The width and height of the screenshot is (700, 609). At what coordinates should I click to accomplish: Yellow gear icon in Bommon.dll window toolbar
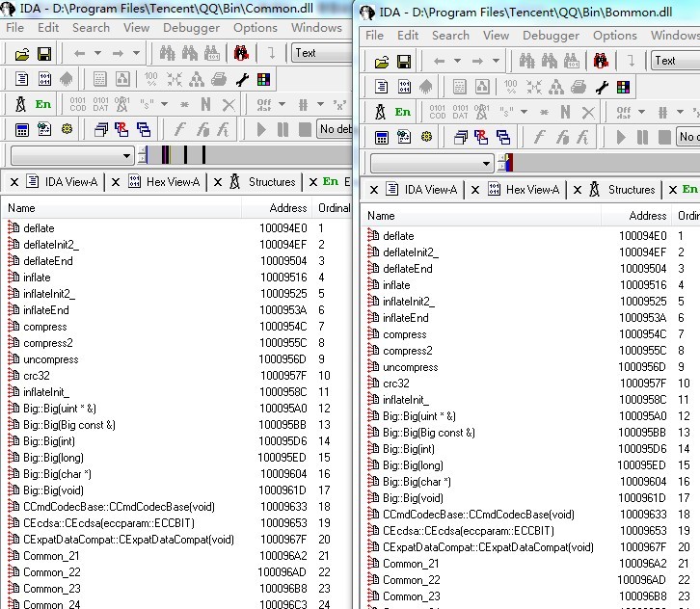click(426, 137)
